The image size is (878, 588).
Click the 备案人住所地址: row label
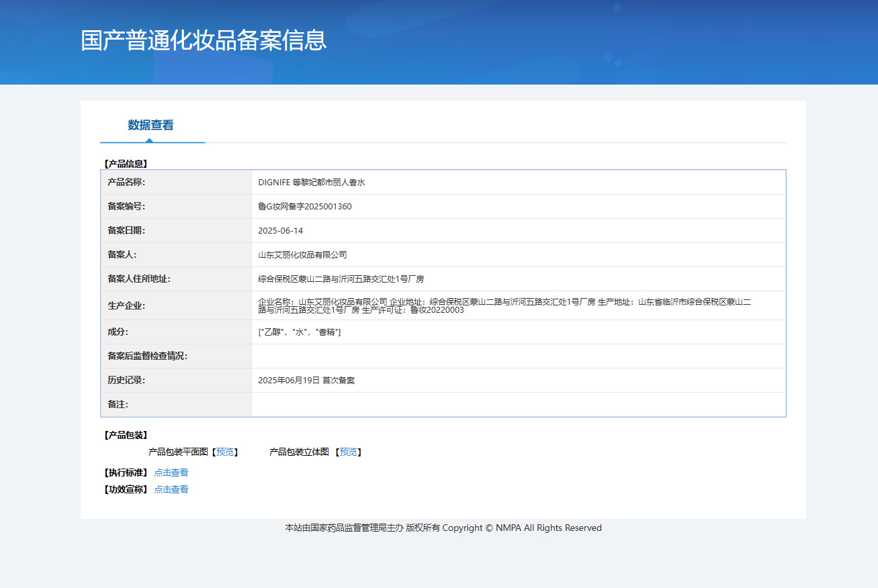139,279
